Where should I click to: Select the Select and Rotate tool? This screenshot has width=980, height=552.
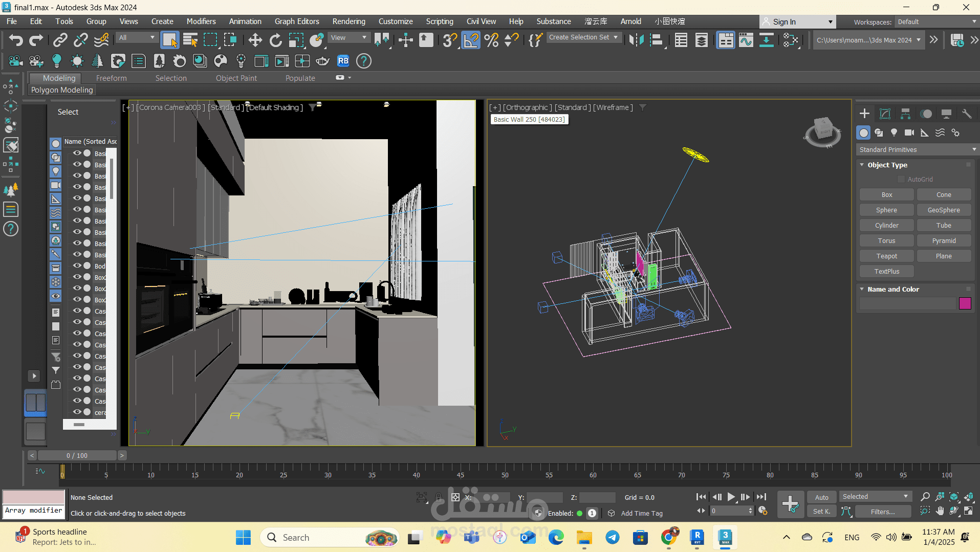coord(275,40)
